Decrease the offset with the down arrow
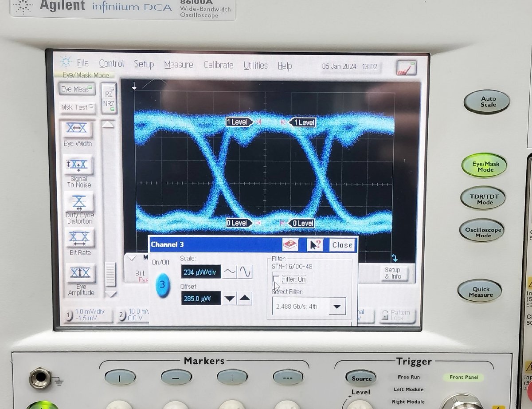Image resolution: width=532 pixels, height=409 pixels. [x=229, y=298]
